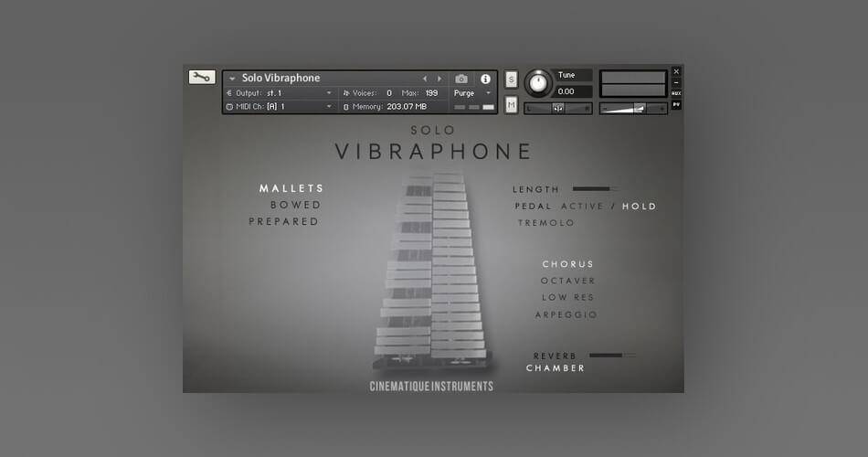
Task: Toggle the ARPEGGIO effect
Action: coord(566,314)
